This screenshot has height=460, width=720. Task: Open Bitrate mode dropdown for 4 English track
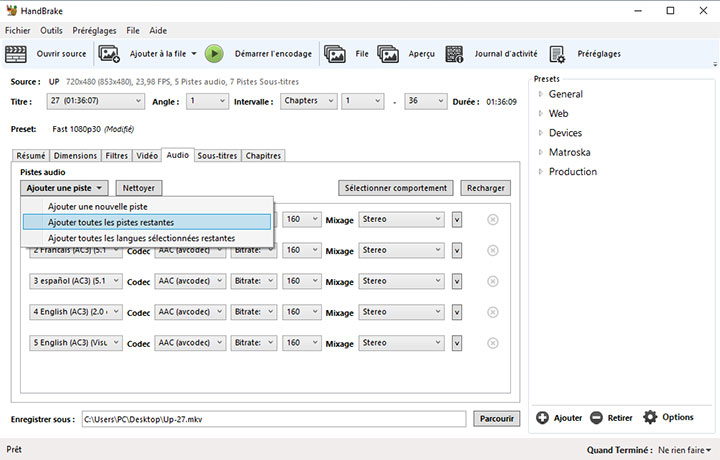(253, 312)
